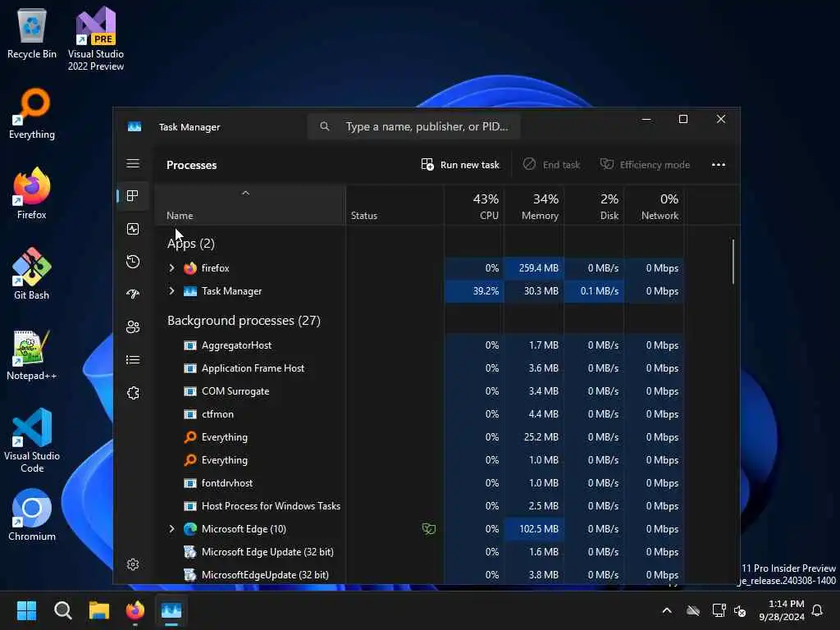Select the Notepad++ desktop shortcut
The width and height of the screenshot is (840, 630).
coord(32,354)
